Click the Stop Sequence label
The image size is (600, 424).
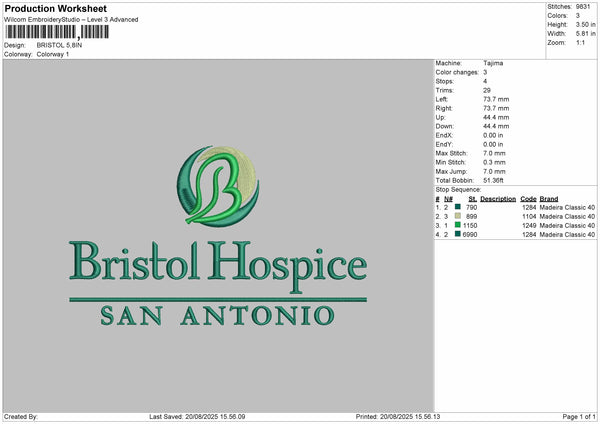pos(458,190)
